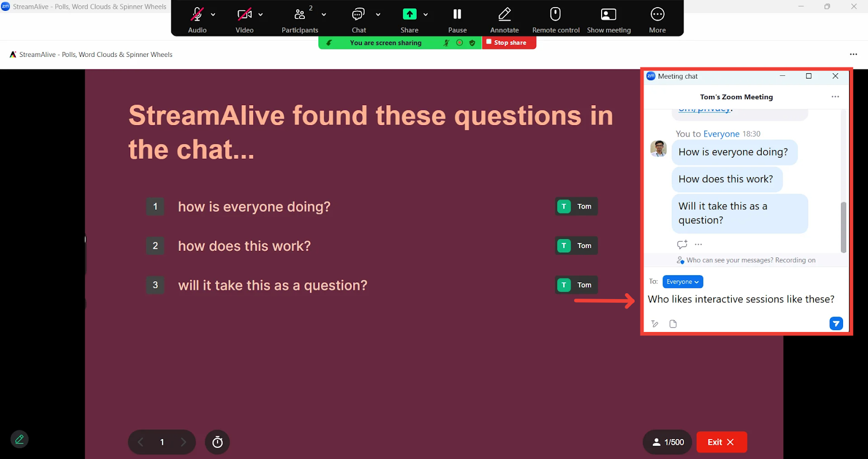Go to the previous slide
This screenshot has width=868, height=459.
point(141,442)
